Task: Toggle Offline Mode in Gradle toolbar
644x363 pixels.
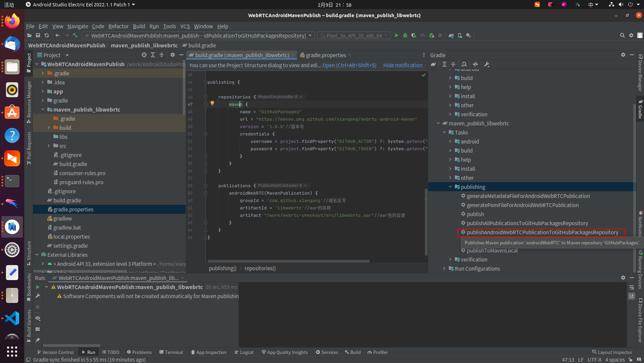Action: pos(475,64)
